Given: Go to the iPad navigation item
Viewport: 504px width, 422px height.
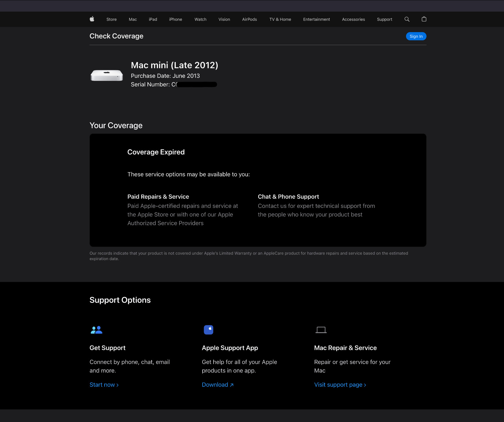Looking at the screenshot, I should 153,20.
